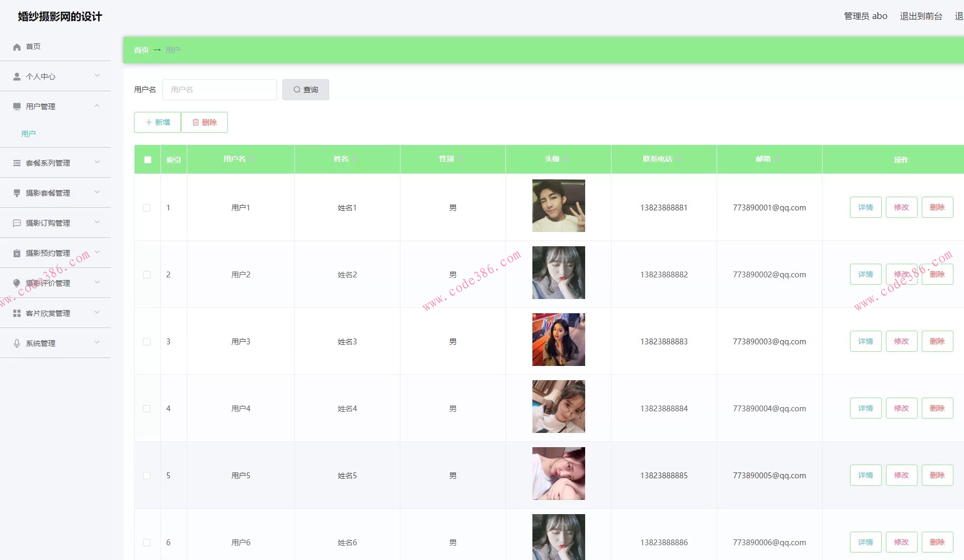964x560 pixels.
Task: Sort table by 邮箱 column sort icon
Action: 777,159
